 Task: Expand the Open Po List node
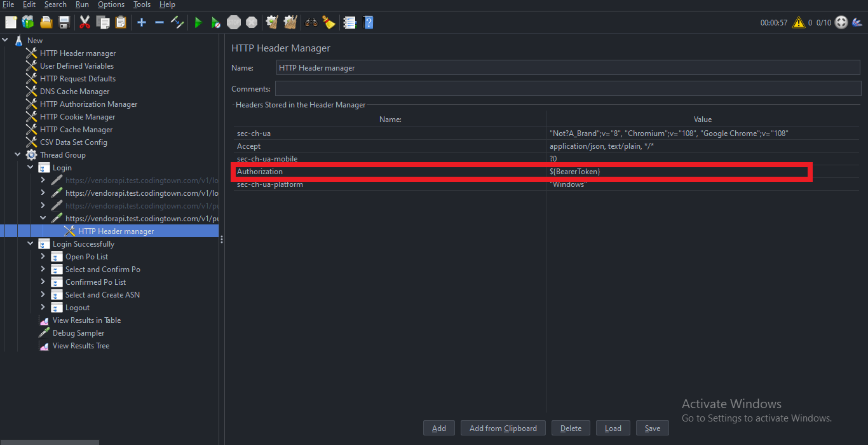tap(43, 256)
